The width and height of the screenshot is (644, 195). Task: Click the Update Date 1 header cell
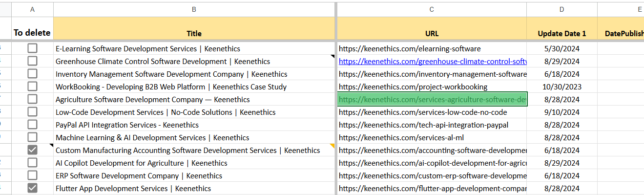click(562, 28)
